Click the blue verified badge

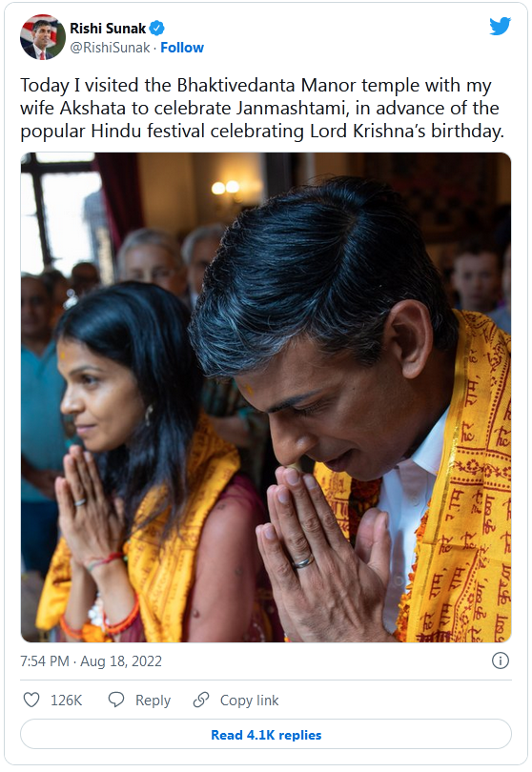click(156, 29)
